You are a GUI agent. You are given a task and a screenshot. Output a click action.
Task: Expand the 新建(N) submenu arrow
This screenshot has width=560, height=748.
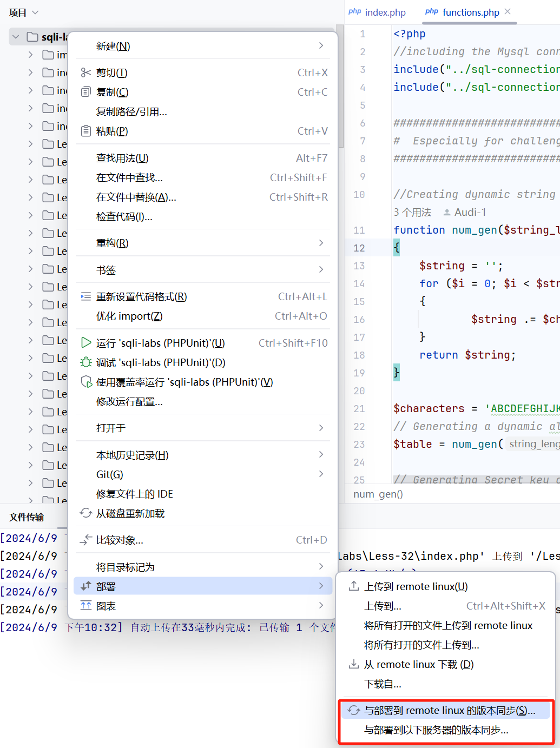pyautogui.click(x=321, y=46)
